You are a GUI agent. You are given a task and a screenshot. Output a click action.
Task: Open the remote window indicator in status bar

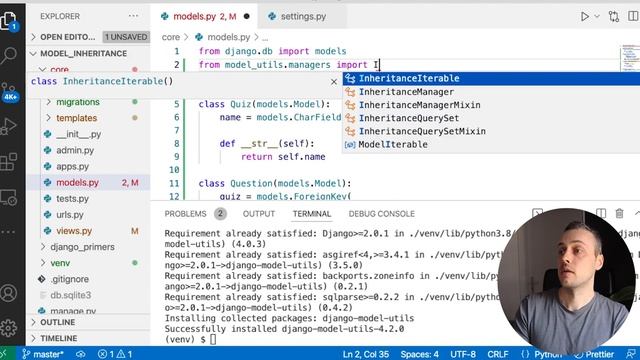click(x=5, y=354)
